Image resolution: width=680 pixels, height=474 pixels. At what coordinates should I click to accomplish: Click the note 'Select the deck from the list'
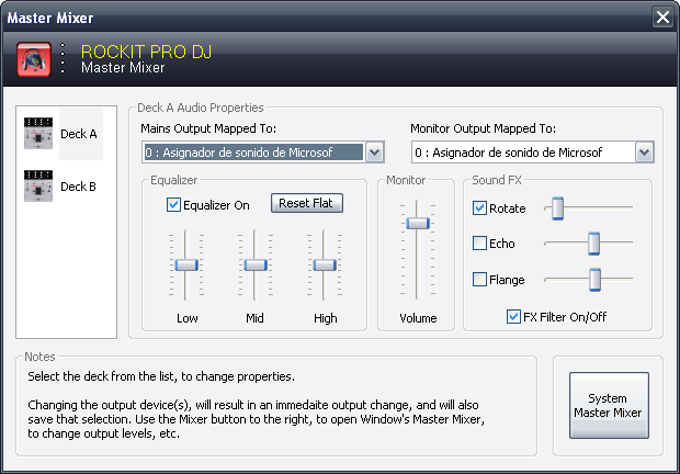tap(161, 376)
